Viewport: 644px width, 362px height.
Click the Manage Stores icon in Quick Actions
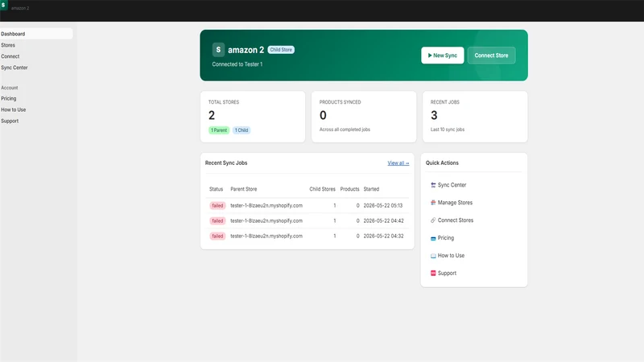tap(433, 203)
